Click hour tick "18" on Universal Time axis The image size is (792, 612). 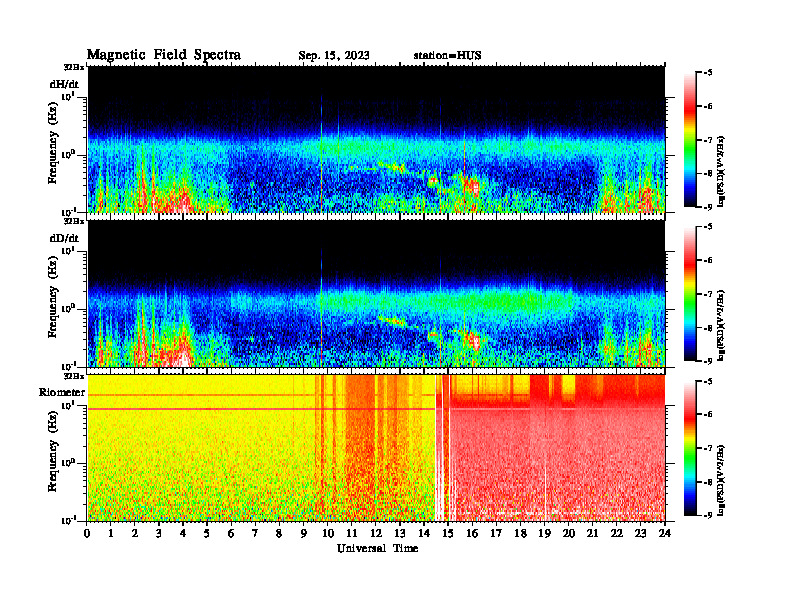(520, 533)
